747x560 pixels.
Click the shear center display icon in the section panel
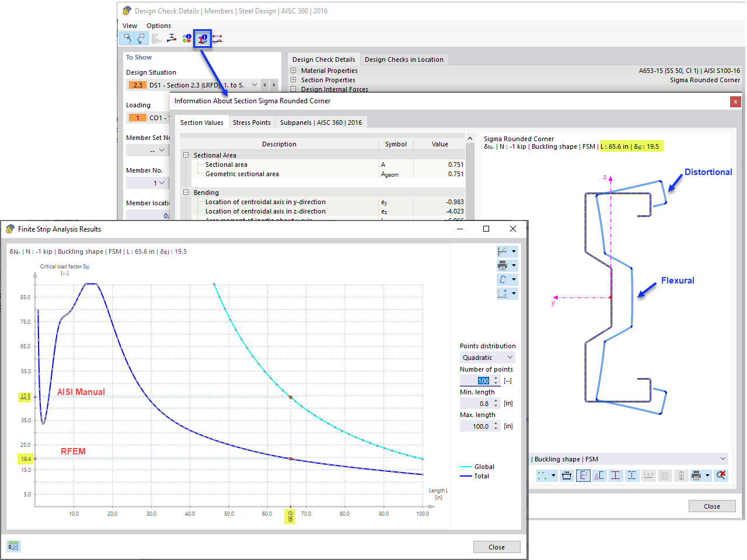(x=599, y=475)
